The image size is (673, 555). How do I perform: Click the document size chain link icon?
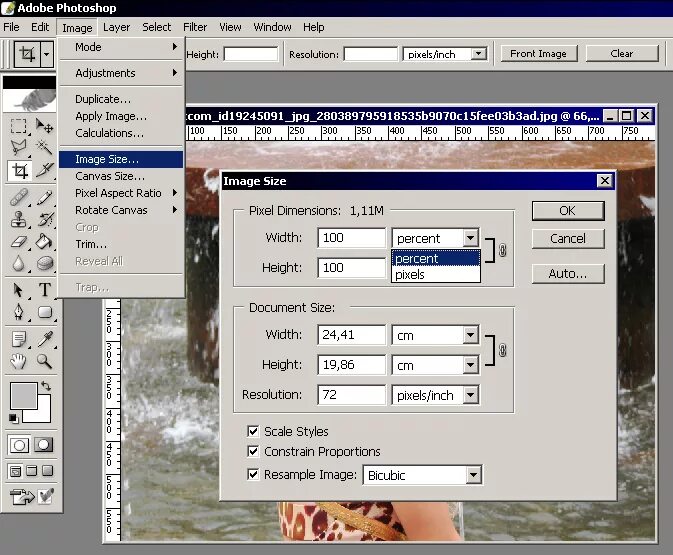(503, 350)
